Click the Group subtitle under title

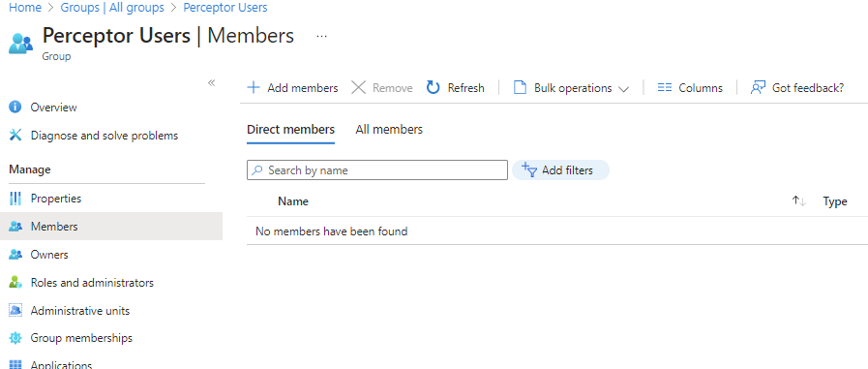coord(56,56)
